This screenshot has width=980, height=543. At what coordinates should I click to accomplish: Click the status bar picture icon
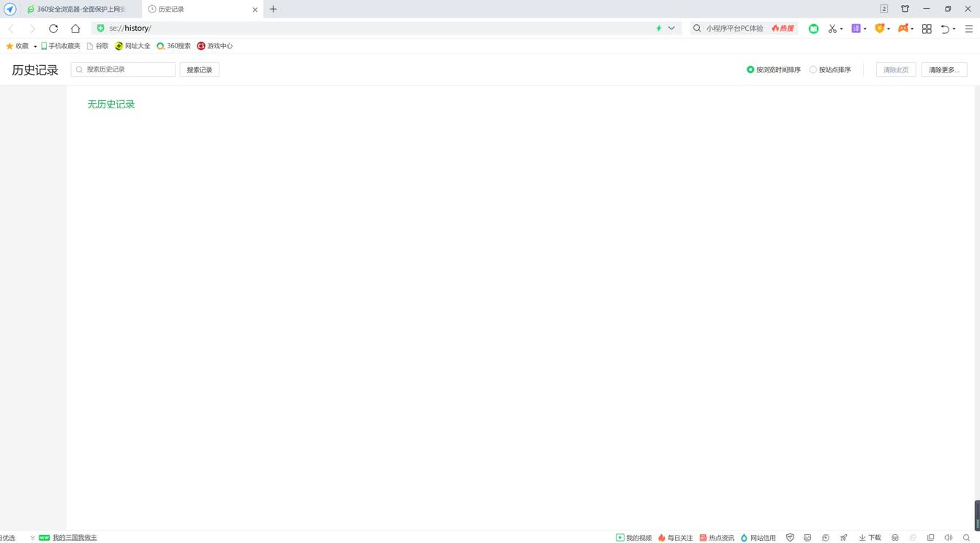807,538
